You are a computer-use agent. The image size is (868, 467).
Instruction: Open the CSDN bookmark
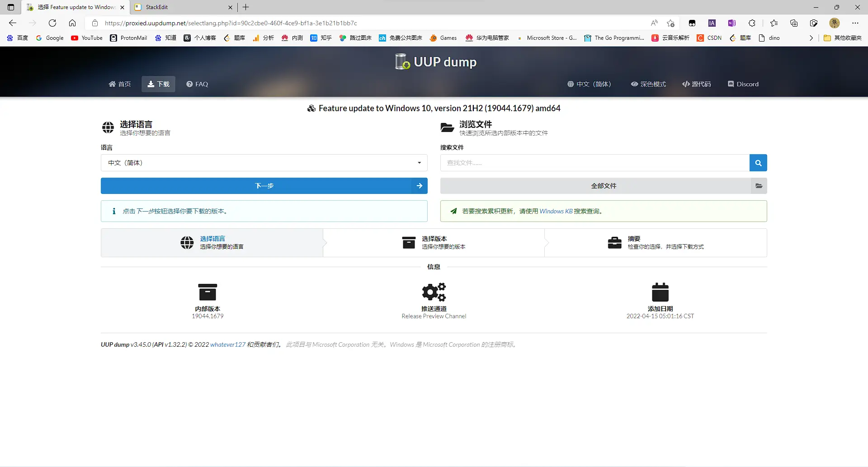click(x=709, y=38)
